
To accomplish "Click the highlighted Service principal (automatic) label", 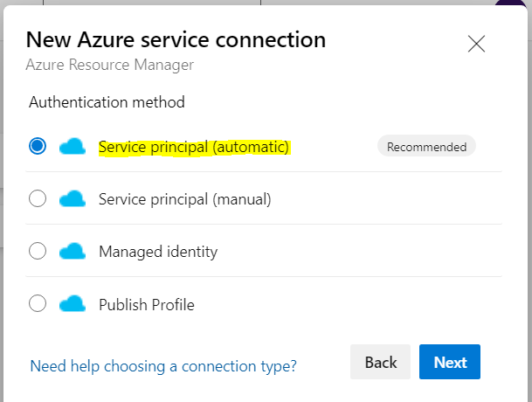I will [x=194, y=147].
